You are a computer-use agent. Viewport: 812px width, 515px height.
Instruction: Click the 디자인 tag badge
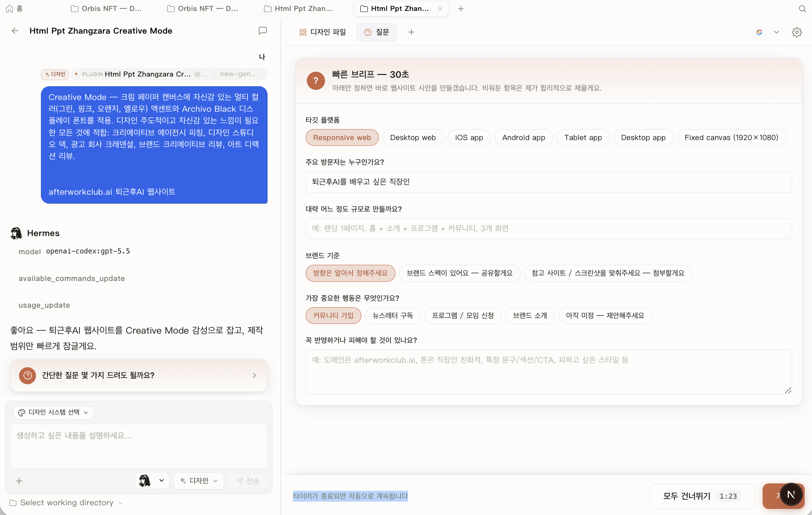click(x=55, y=74)
